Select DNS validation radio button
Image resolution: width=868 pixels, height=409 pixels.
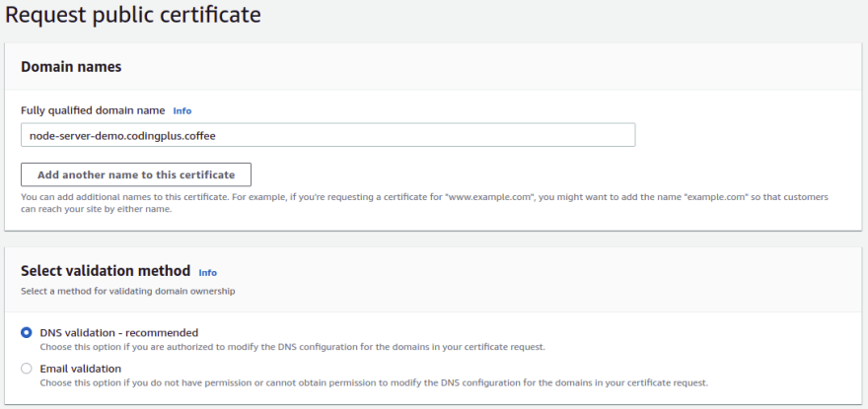(26, 333)
